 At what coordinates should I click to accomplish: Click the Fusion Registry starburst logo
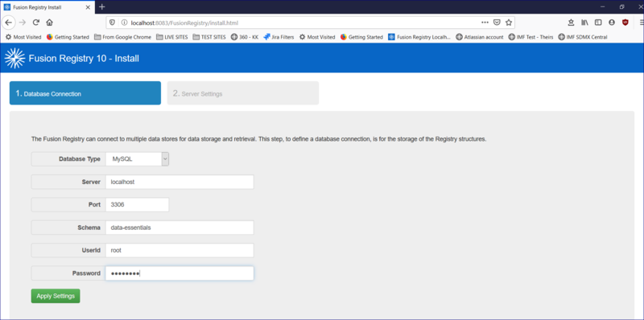[x=14, y=58]
